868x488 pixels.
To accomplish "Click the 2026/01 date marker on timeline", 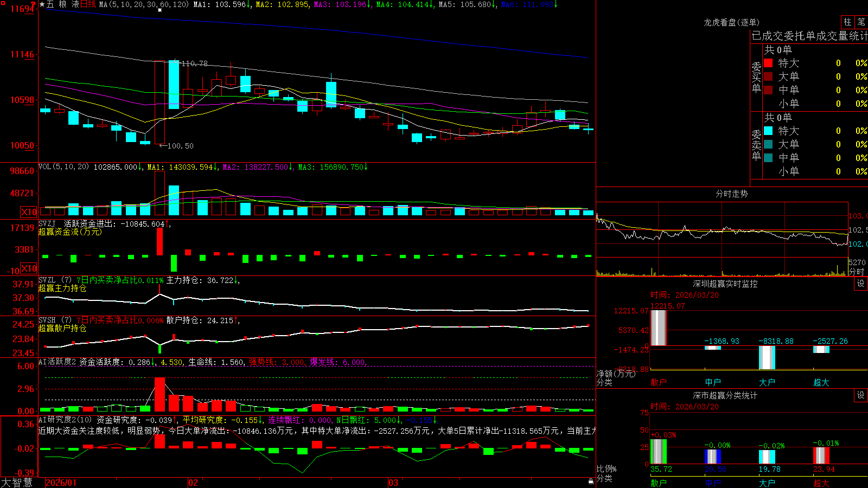I will pyautogui.click(x=61, y=483).
